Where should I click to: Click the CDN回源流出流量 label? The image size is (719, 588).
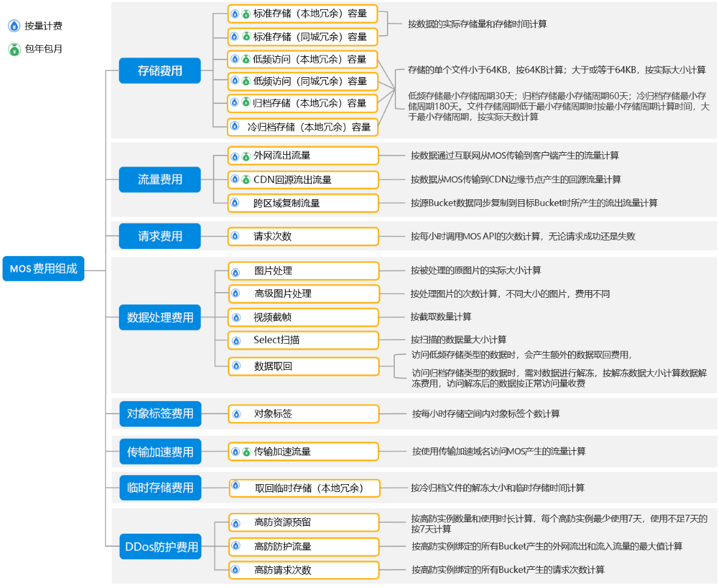pos(292,180)
